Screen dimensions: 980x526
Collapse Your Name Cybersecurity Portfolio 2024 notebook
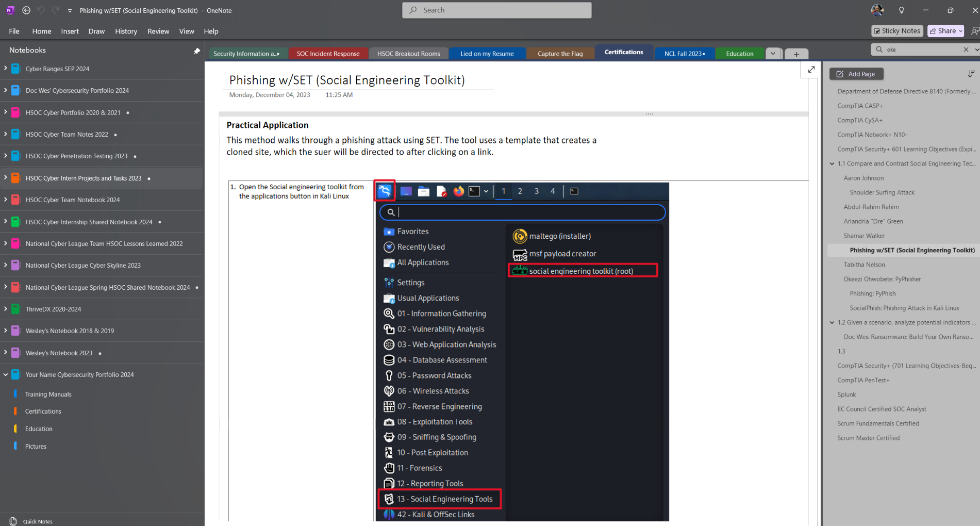[x=5, y=374]
